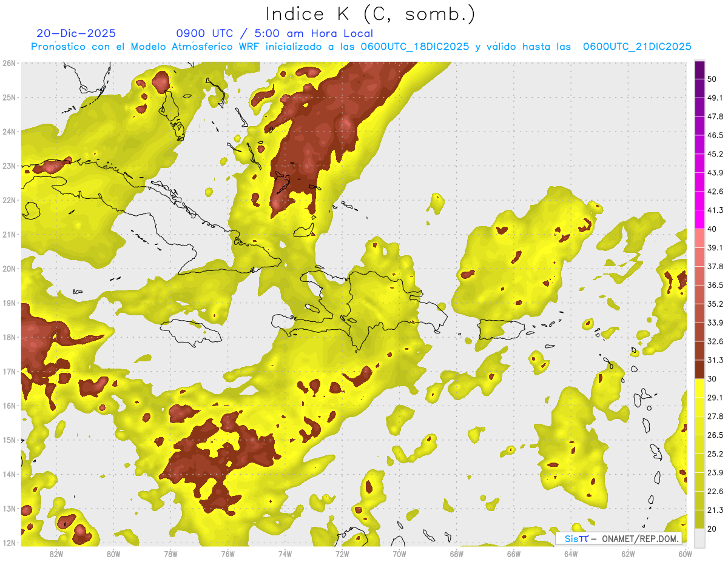This screenshot has width=728, height=562.
Task: Click the date text "20-Dic-2025"
Action: coord(76,33)
